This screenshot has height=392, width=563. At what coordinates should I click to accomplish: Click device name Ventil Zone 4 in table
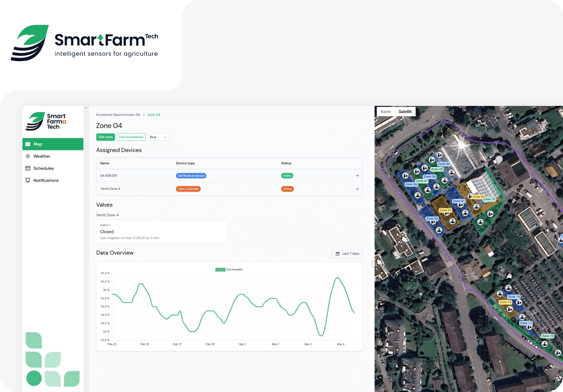pyautogui.click(x=110, y=189)
